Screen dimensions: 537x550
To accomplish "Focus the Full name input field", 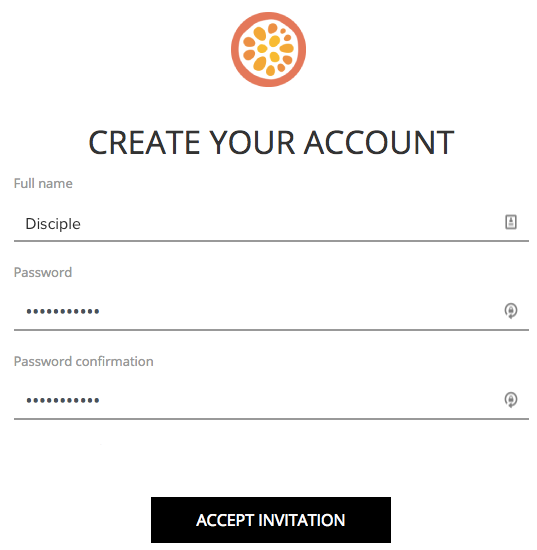I will (x=271, y=223).
